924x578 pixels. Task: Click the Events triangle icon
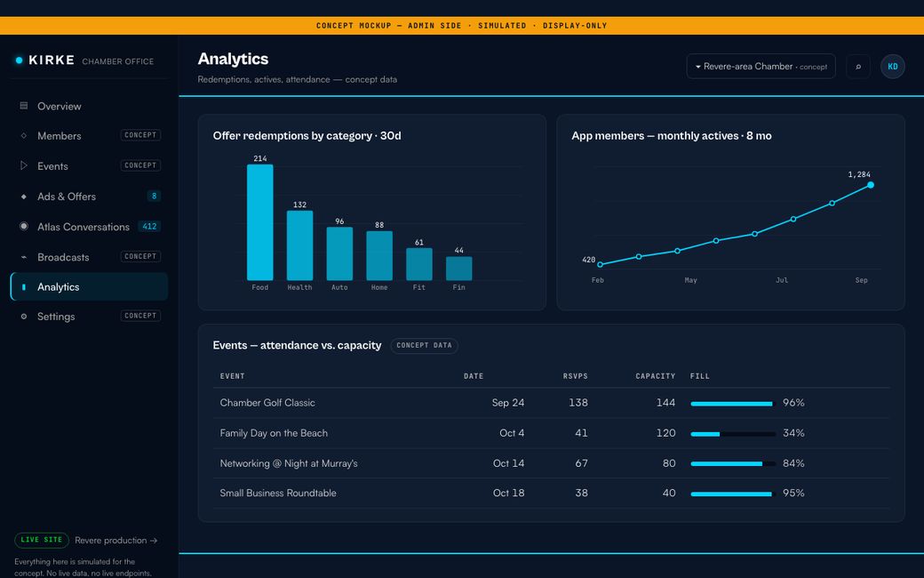pyautogui.click(x=24, y=165)
